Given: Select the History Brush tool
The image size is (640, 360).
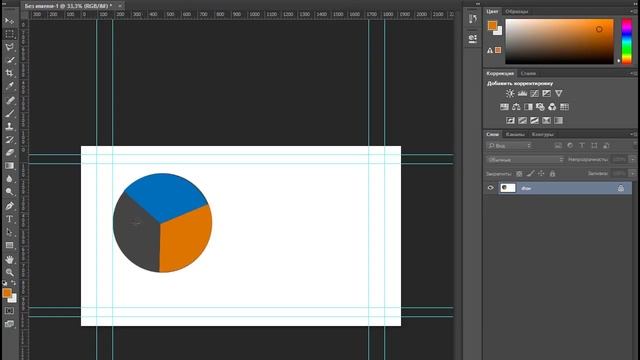Looking at the screenshot, I should (x=9, y=140).
